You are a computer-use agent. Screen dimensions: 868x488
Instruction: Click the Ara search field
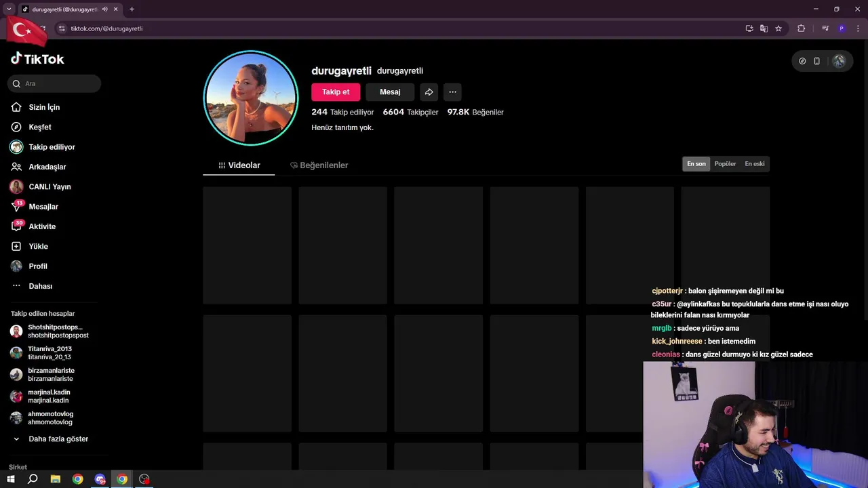point(55,83)
